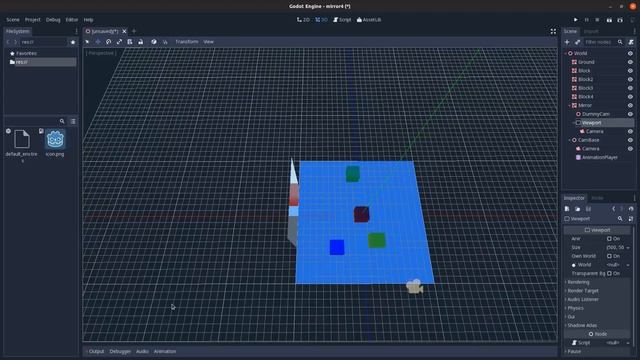Viewport: 640px width, 360px height.
Task: Enable the Arvr On checkbox
Action: click(609, 239)
